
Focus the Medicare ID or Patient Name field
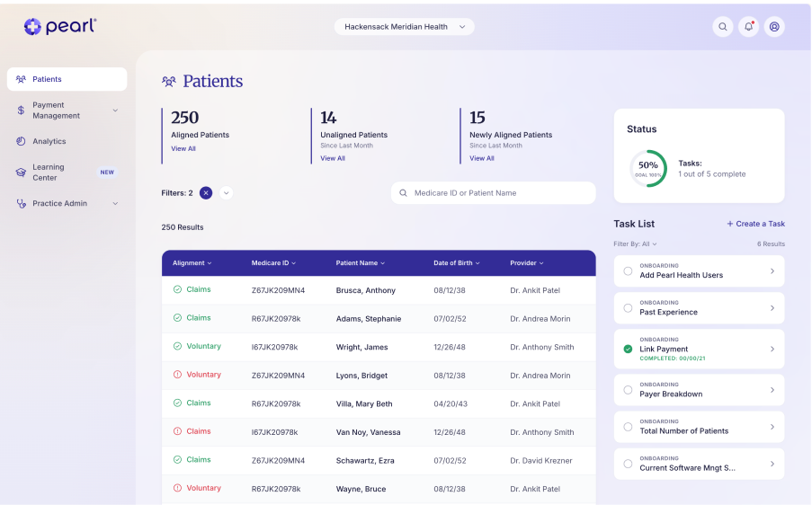[493, 193]
